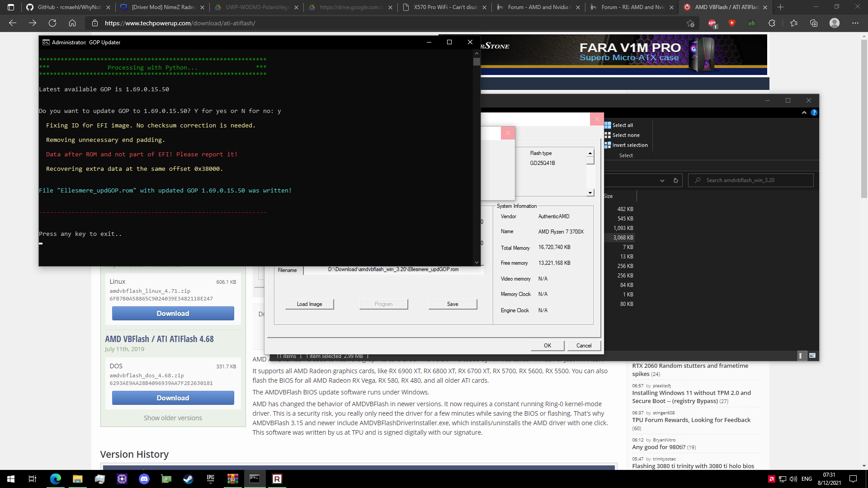Switch to the NimeZ Radeon driver tab

(x=163, y=7)
